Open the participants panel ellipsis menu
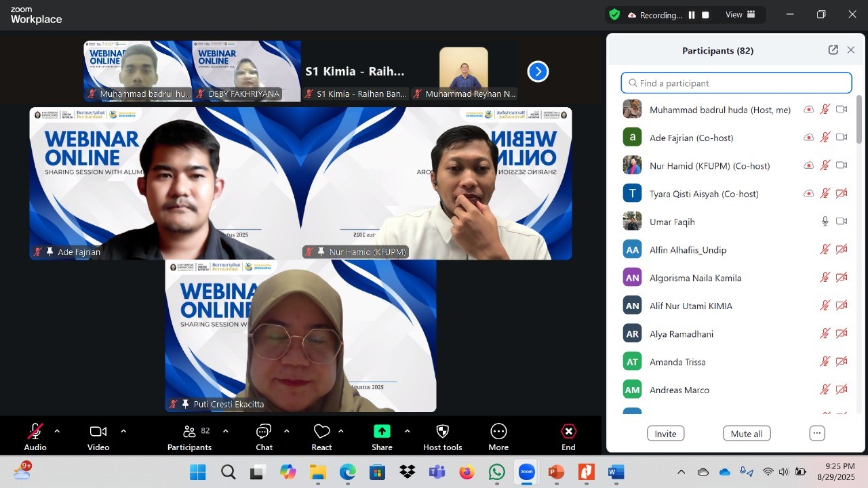The height and width of the screenshot is (488, 868). coord(817,434)
